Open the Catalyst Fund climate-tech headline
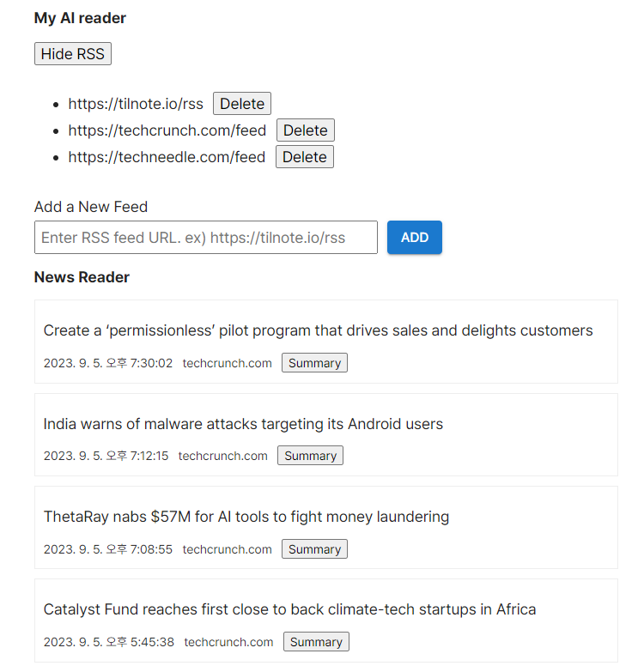The image size is (644, 672). 289,609
